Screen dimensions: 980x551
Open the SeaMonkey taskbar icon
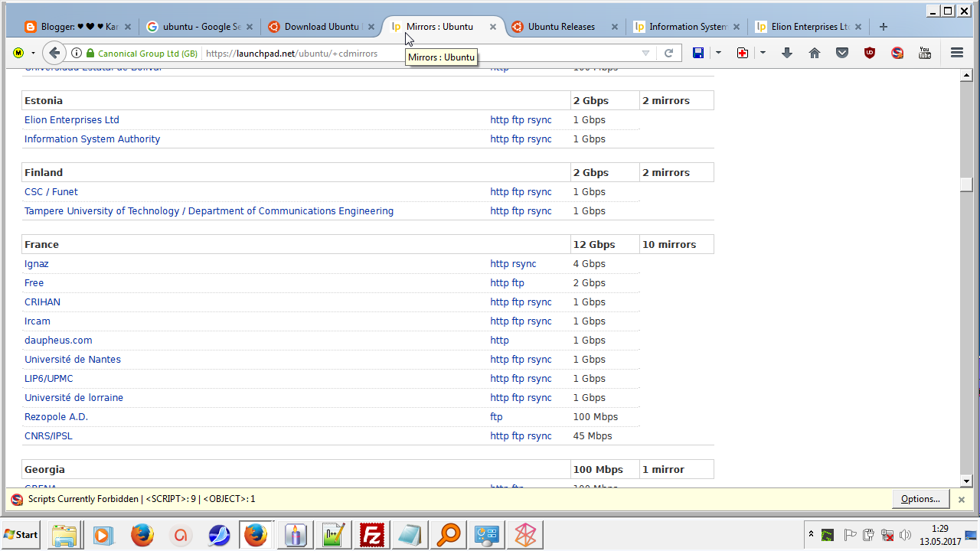coord(218,535)
